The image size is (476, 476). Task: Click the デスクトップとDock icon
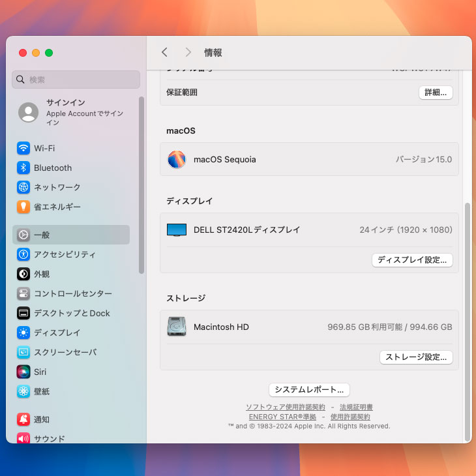coord(23,313)
